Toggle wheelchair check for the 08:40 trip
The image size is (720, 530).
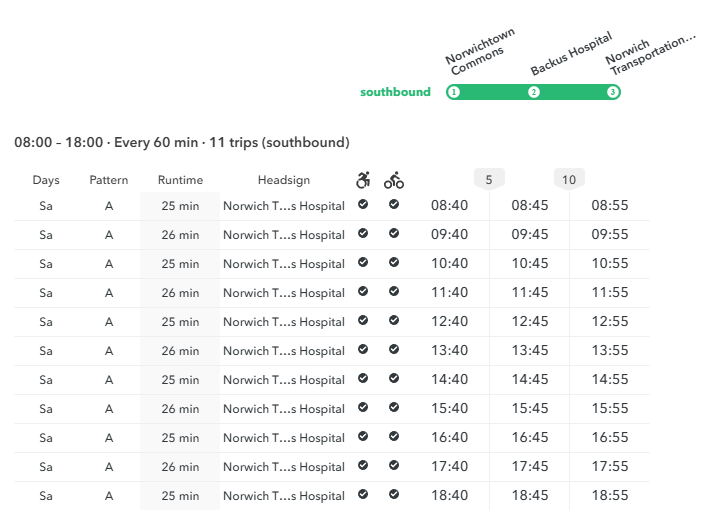click(363, 204)
